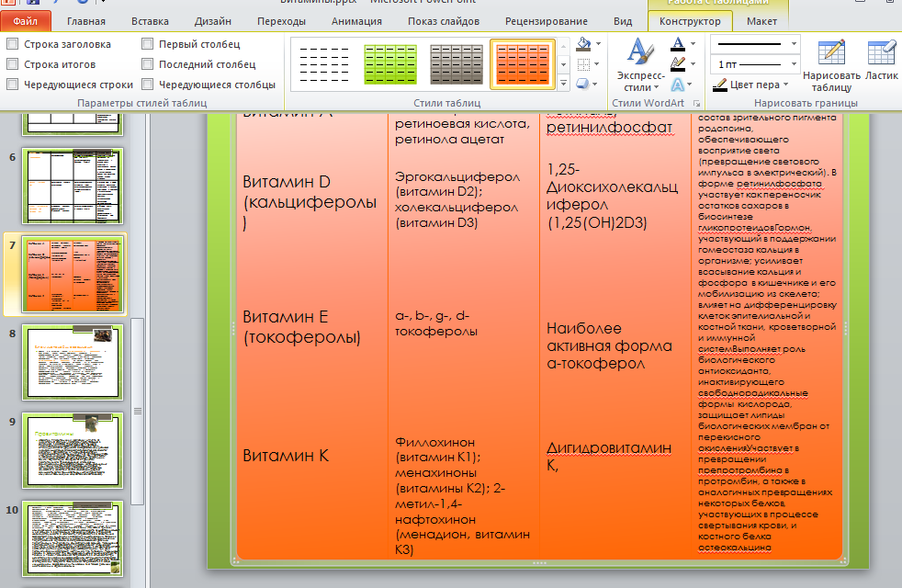Click the slide panel vertical scrollbar
The height and width of the screenshot is (588, 902).
[138, 411]
